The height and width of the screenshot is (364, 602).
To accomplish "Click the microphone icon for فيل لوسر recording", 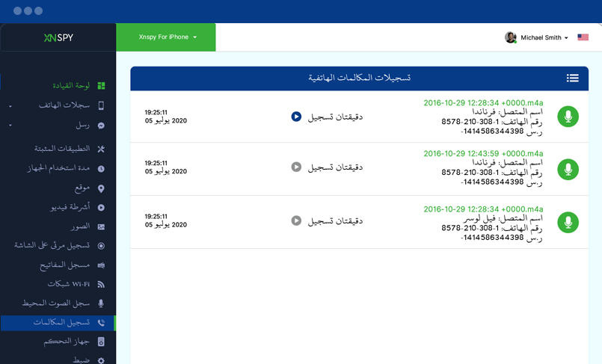I will point(568,222).
